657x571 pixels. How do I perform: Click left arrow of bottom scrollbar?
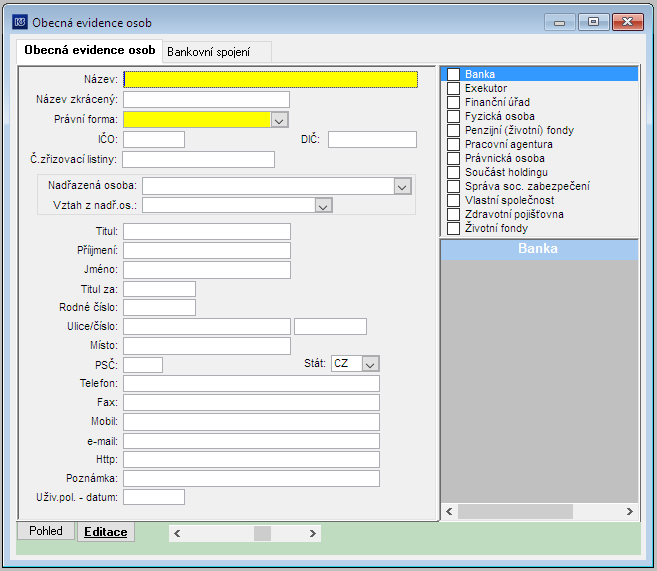[177, 533]
